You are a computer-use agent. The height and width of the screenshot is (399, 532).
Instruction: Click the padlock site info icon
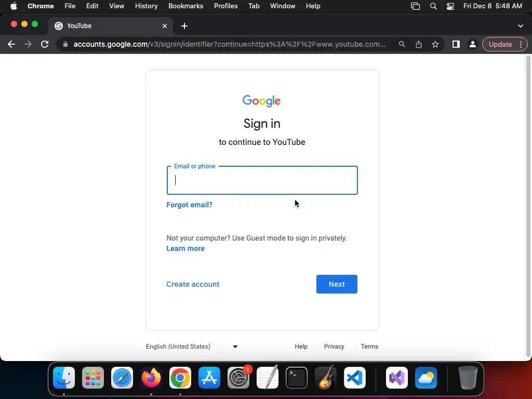pyautogui.click(x=65, y=45)
